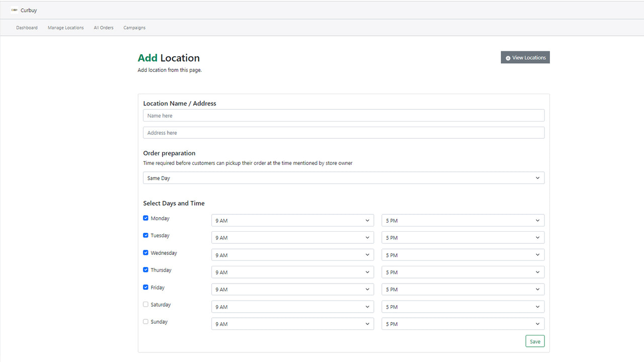The height and width of the screenshot is (362, 644).
Task: Enable the Sunday checkbox
Action: click(x=146, y=322)
